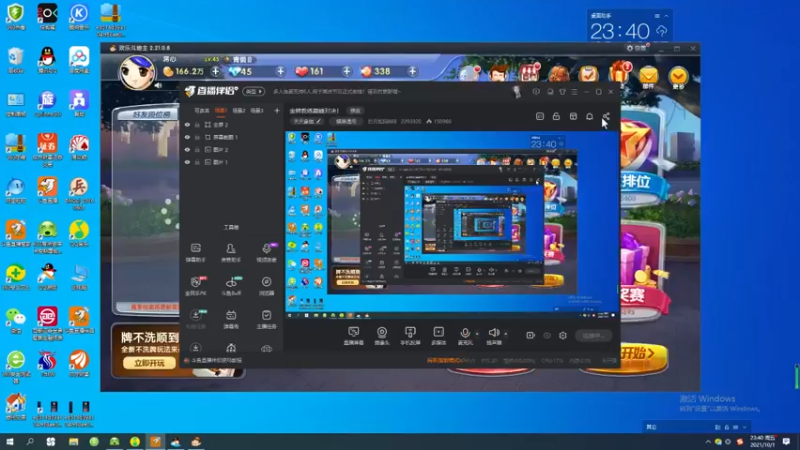Lock the 全屏 2 source layer
Image resolution: width=800 pixels, height=450 pixels.
(197, 124)
